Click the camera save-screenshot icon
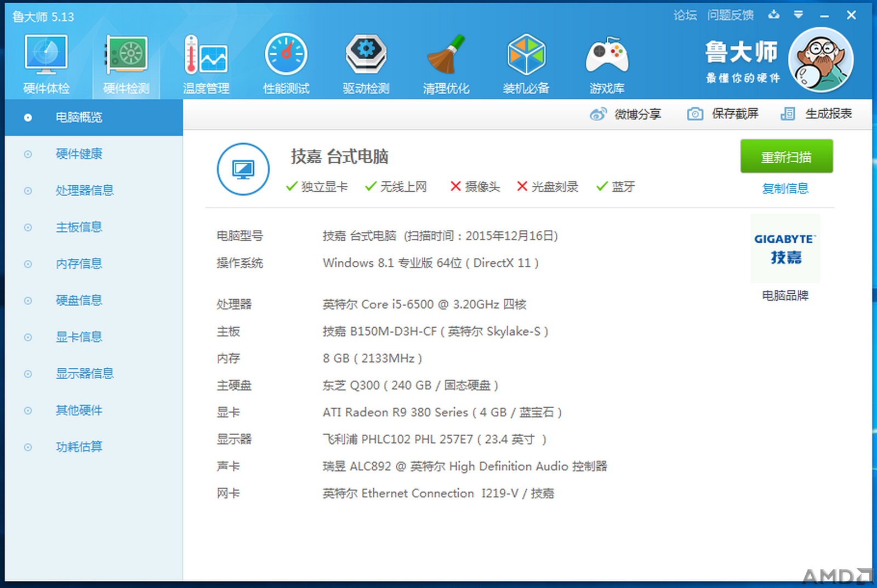The image size is (877, 588). tap(695, 114)
